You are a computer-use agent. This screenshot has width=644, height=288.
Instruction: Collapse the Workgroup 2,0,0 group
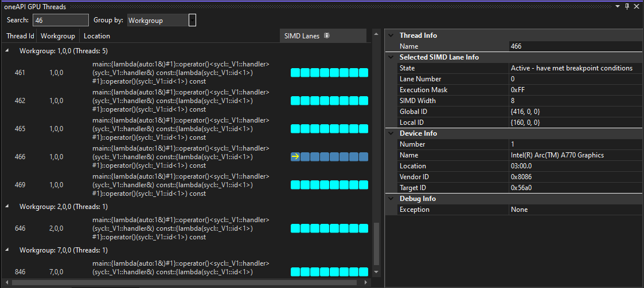[7, 206]
